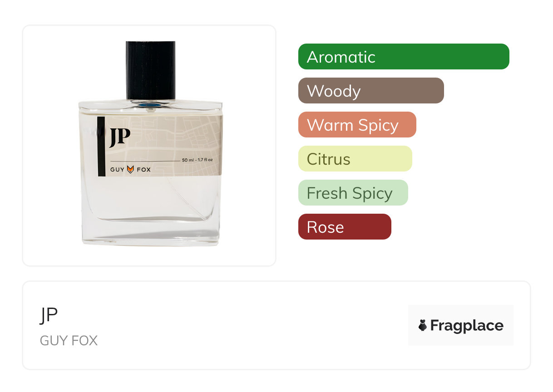The image size is (553, 392).
Task: Select the Woody accord bar
Action: click(371, 91)
